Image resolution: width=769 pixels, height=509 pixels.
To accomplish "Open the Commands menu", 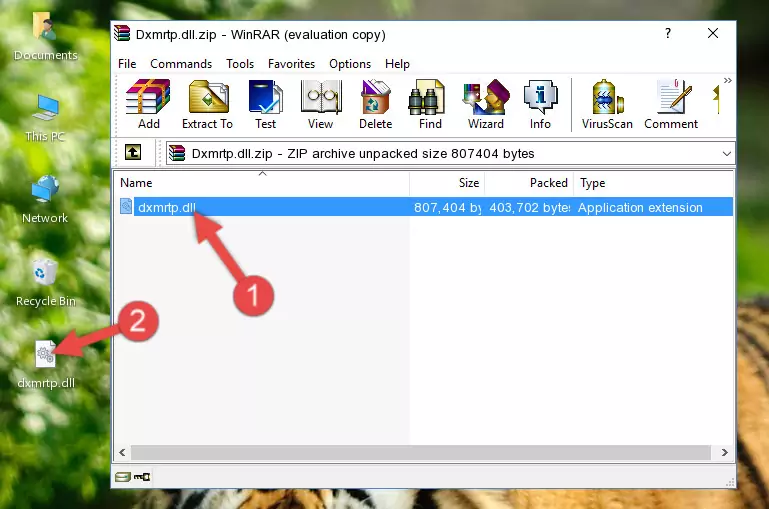I will coord(181,64).
